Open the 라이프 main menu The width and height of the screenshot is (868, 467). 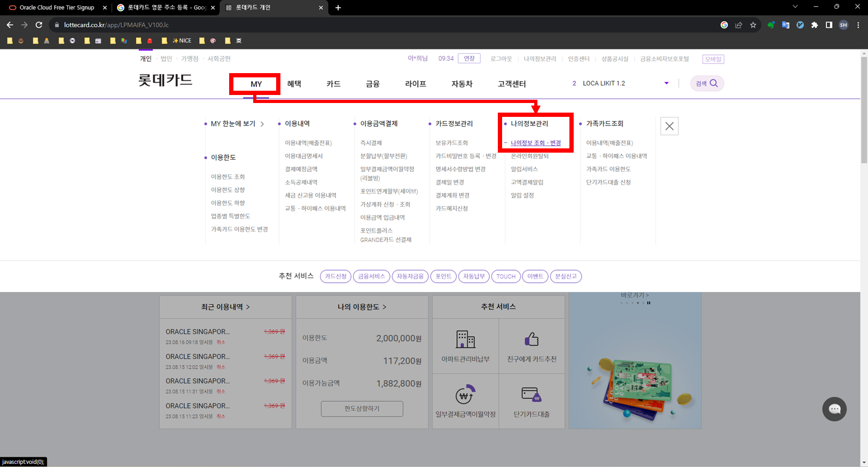coord(416,84)
